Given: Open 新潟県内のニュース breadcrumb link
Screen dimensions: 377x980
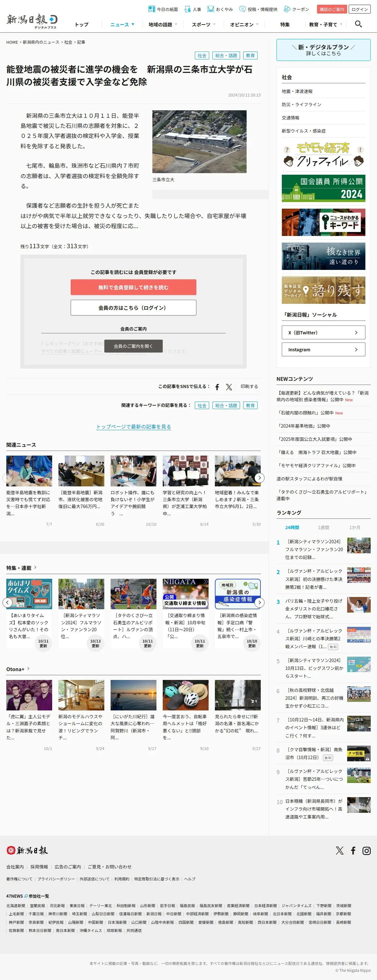Looking at the screenshot, I should [41, 42].
